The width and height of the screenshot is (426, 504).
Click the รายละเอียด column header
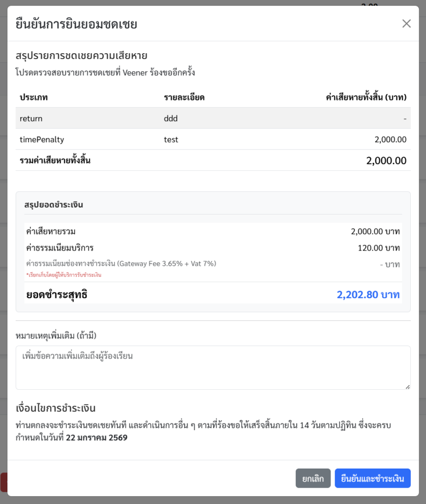point(184,97)
